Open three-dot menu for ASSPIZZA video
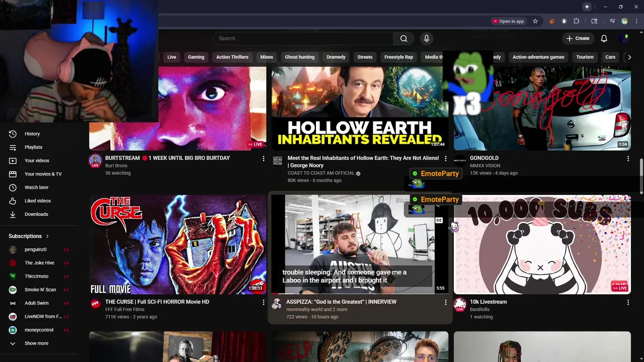This screenshot has width=644, height=362. pyautogui.click(x=445, y=302)
